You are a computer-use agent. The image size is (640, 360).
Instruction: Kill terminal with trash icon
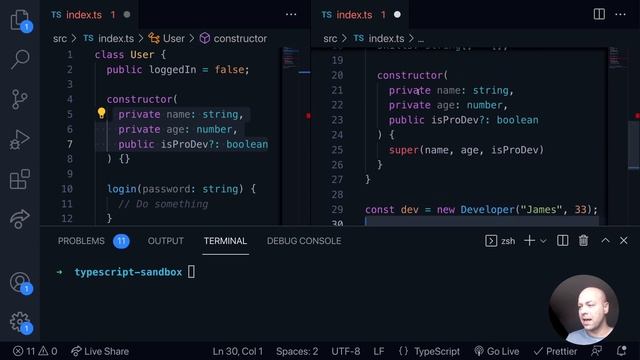click(583, 241)
